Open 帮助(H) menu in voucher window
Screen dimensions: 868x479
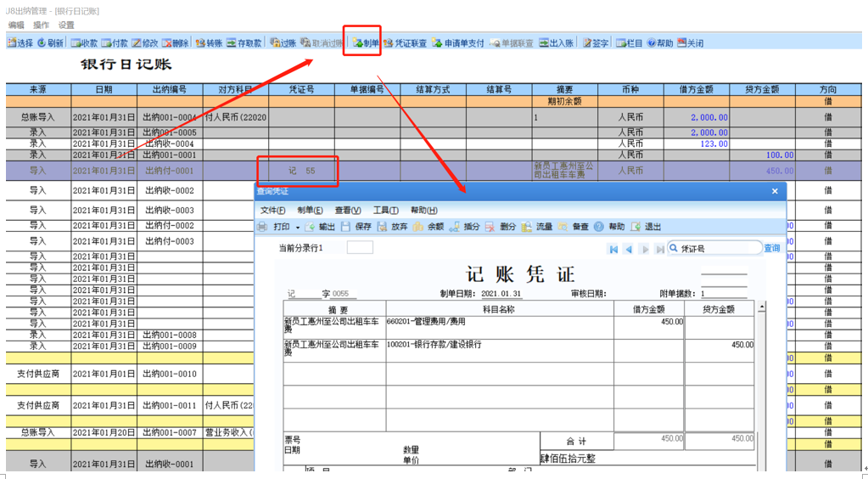coord(424,210)
